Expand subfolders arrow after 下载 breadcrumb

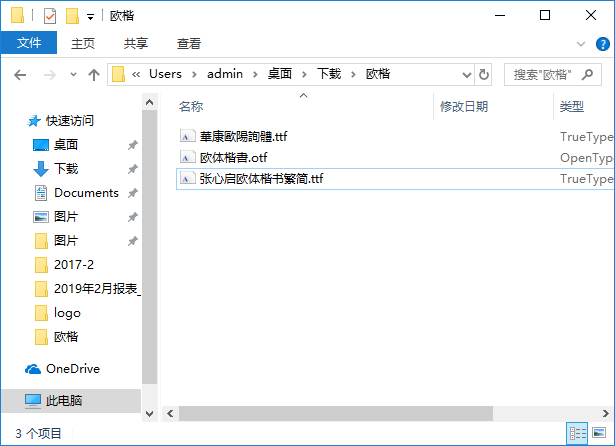tap(353, 75)
